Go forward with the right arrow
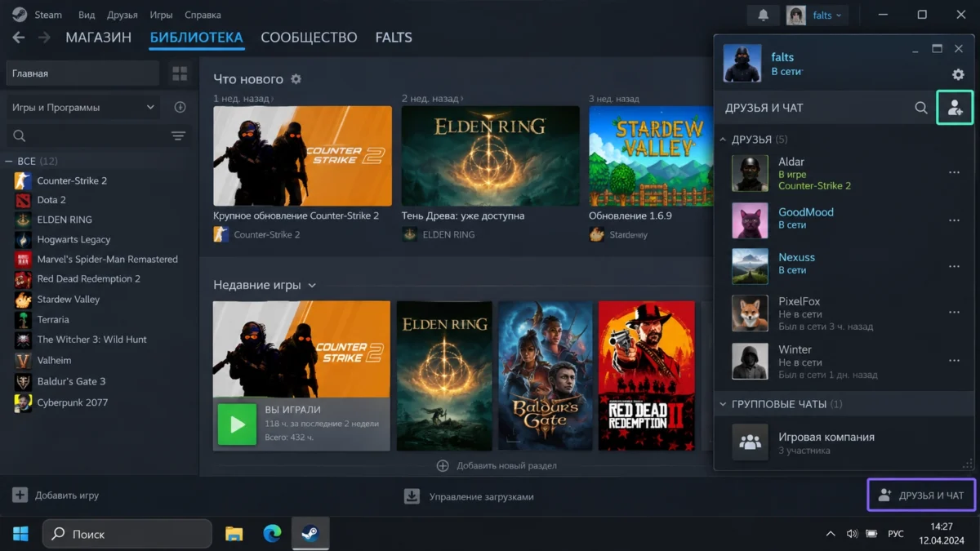The image size is (980, 551). (44, 38)
